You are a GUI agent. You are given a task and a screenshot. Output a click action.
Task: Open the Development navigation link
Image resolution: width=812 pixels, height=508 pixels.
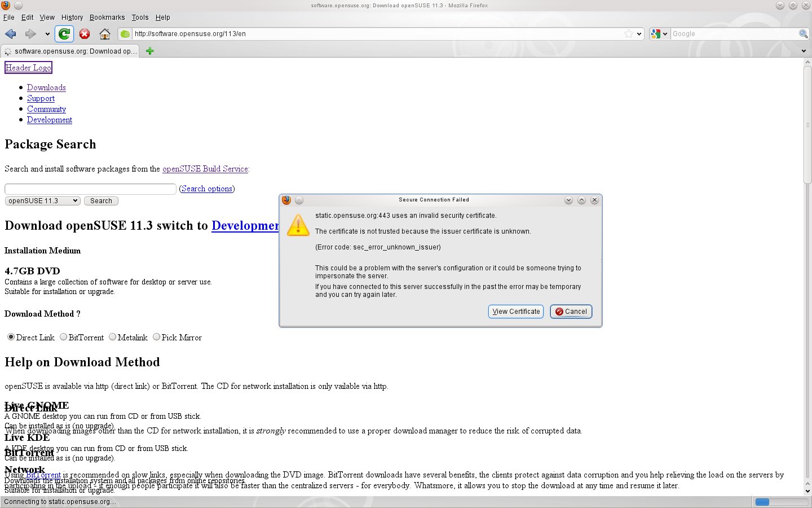(x=50, y=120)
